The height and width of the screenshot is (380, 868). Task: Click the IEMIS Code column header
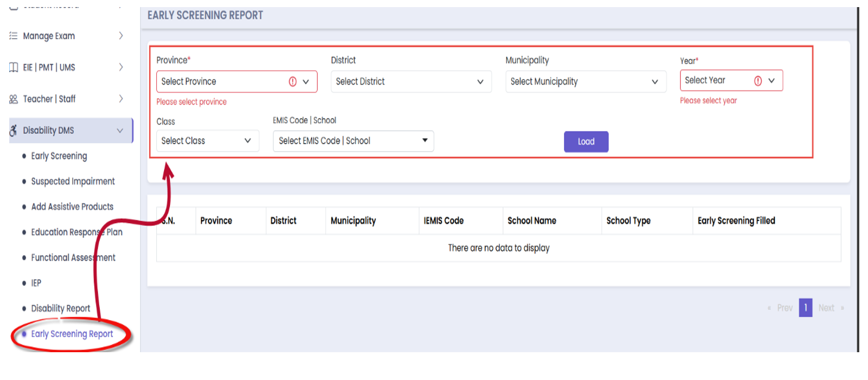click(x=444, y=221)
